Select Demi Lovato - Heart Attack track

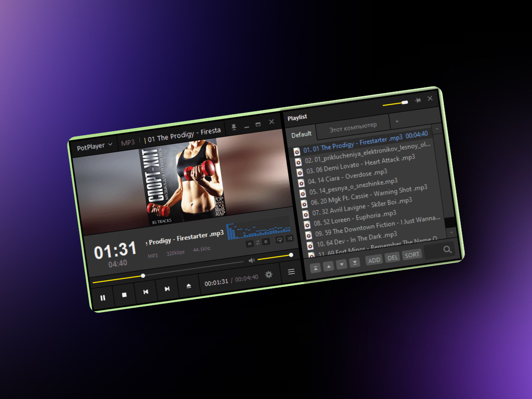pyautogui.click(x=364, y=163)
